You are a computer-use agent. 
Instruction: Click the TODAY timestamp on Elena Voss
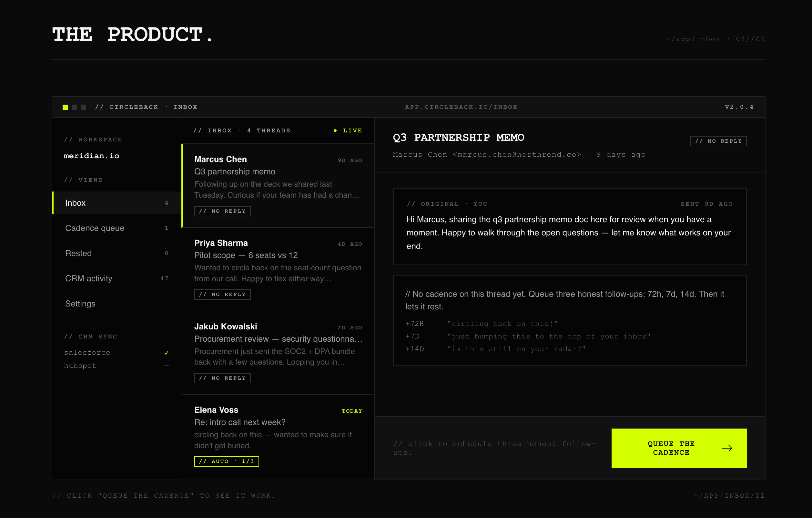352,411
